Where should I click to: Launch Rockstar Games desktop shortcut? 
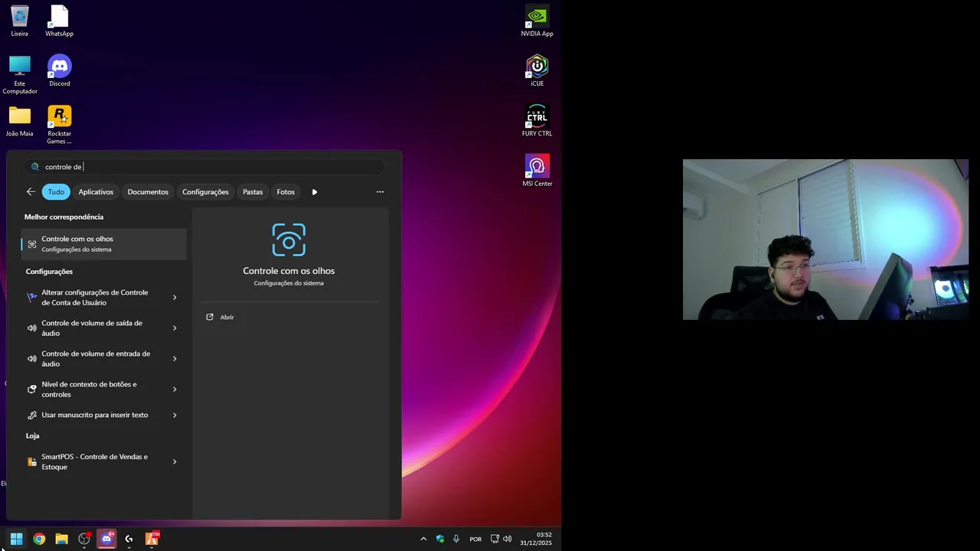(59, 125)
